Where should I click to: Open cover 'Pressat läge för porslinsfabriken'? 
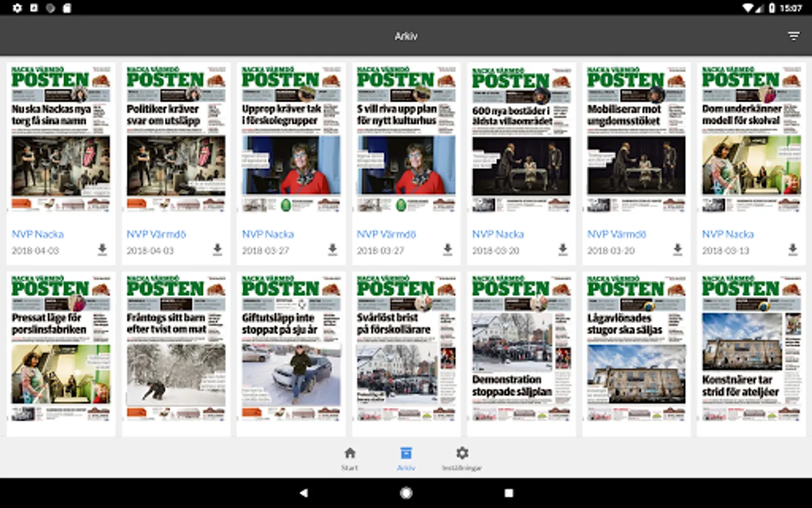pos(61,348)
